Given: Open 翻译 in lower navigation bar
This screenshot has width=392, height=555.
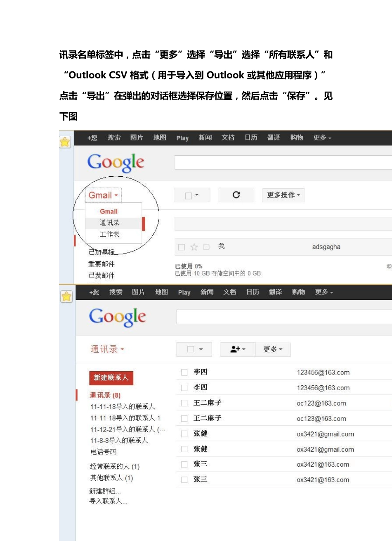Looking at the screenshot, I should click(x=275, y=292).
